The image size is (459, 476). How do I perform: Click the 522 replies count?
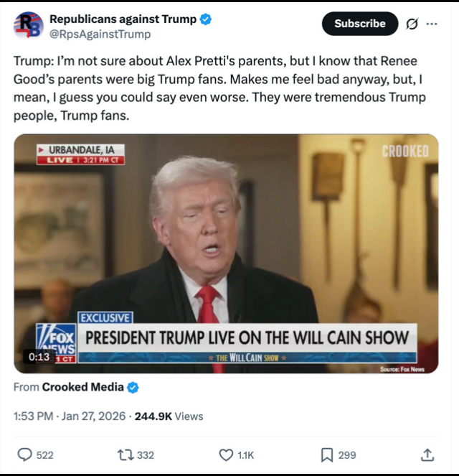(45, 455)
